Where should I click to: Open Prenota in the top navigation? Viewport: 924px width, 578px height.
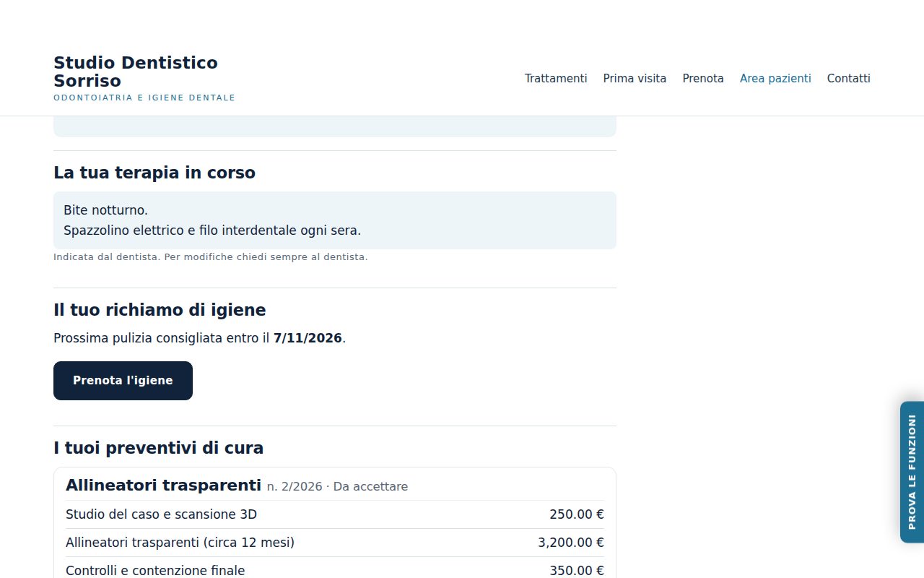703,78
